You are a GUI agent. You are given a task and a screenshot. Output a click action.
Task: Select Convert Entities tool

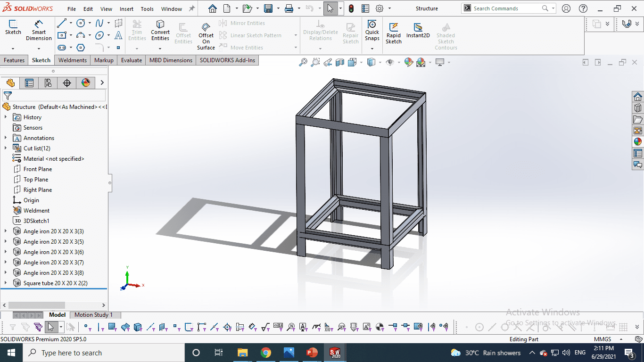pos(160,31)
